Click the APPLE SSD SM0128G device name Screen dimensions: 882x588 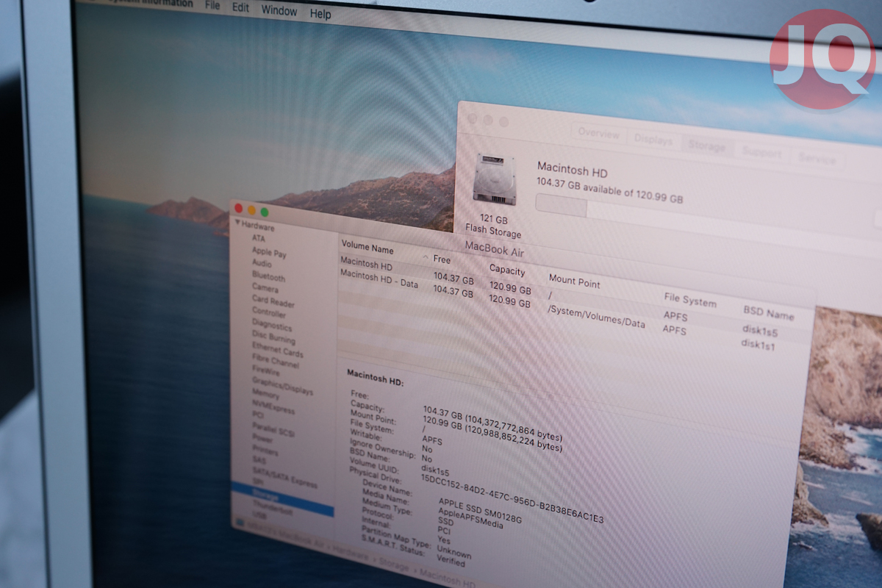tap(480, 510)
